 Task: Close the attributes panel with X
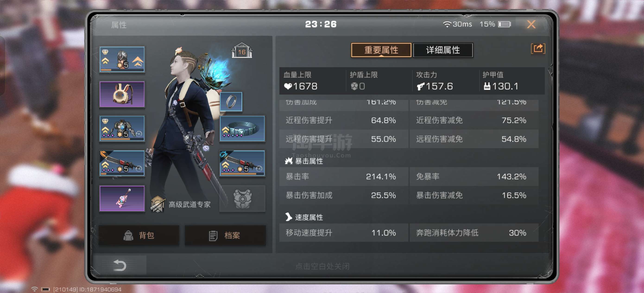click(x=531, y=24)
